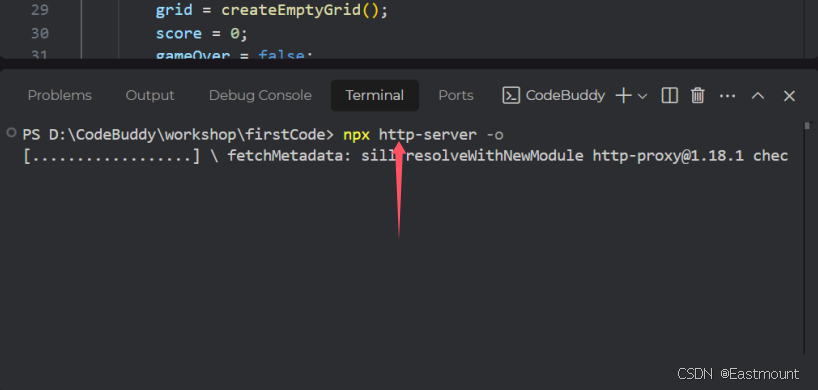Click the CodeBuddy terminal shell icon
Viewport: 818px width, 390px height.
pos(511,95)
